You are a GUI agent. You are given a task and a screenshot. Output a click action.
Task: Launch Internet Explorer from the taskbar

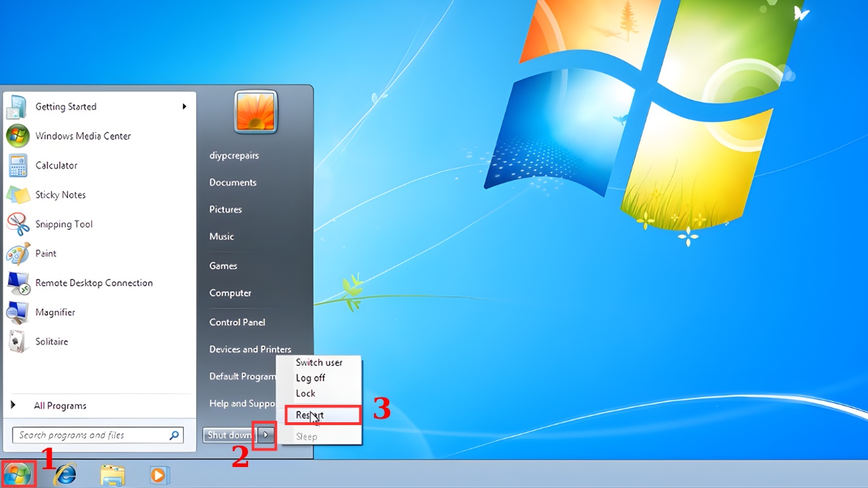point(65,475)
